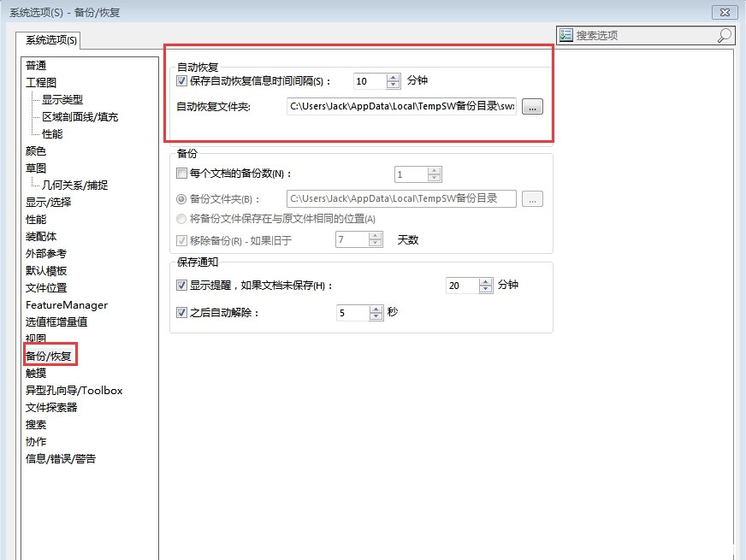Image resolution: width=746 pixels, height=560 pixels.
Task: Enable 每个文档的备份数 checkbox
Action: point(181,174)
